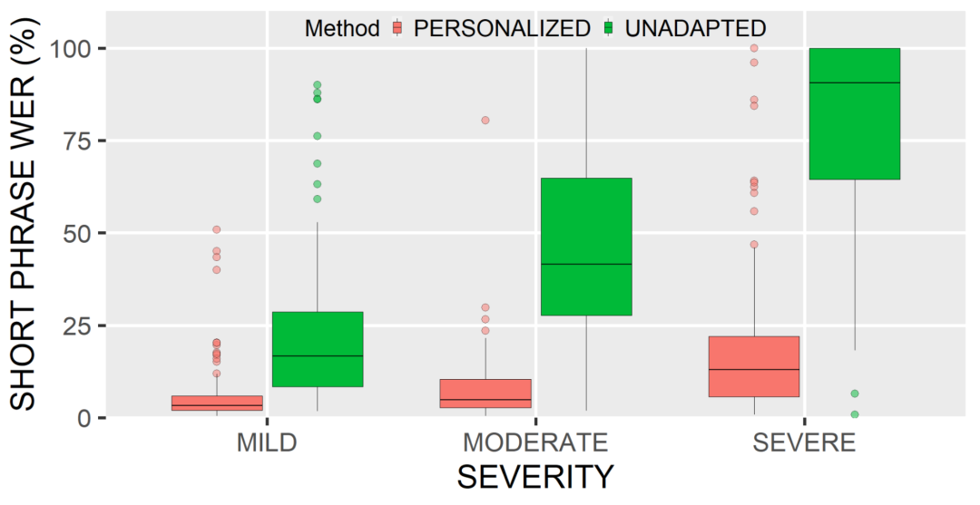
Task: Click the MILD x-axis category label
Action: pos(267,443)
